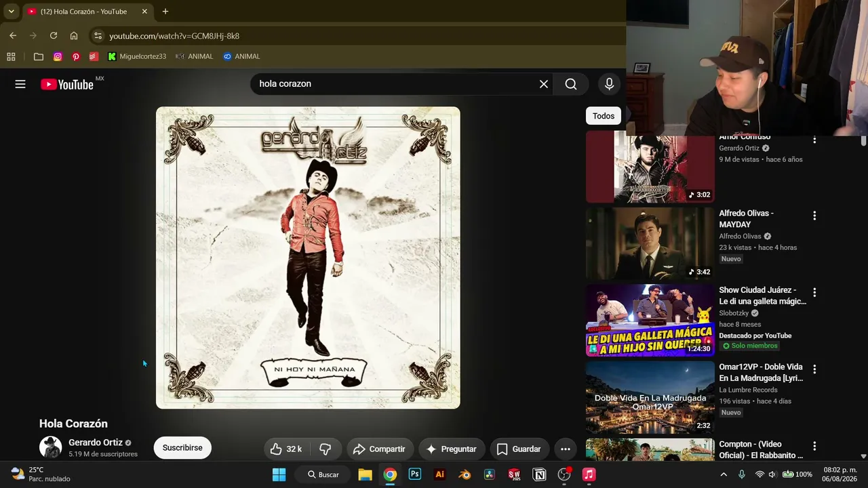
Task: Launch Illustrator from the taskbar
Action: click(439, 474)
